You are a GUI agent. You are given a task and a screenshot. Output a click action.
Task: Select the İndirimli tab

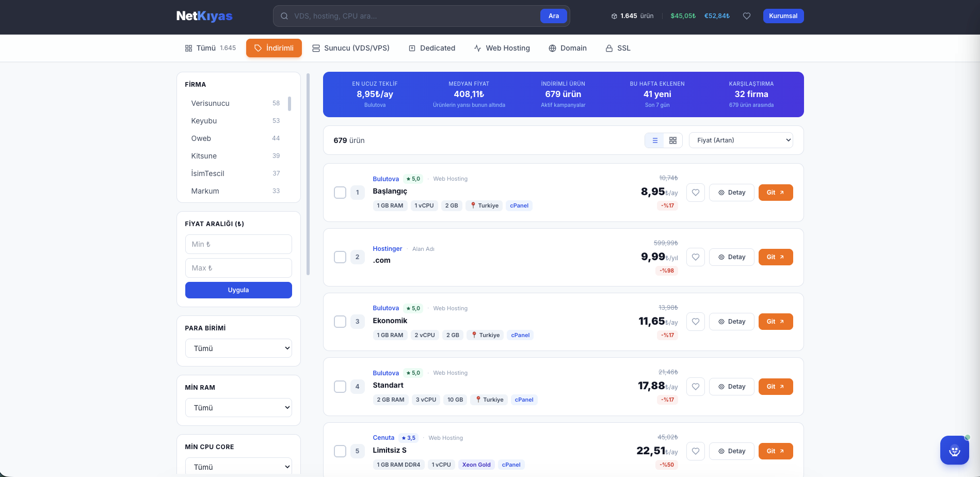pos(274,48)
